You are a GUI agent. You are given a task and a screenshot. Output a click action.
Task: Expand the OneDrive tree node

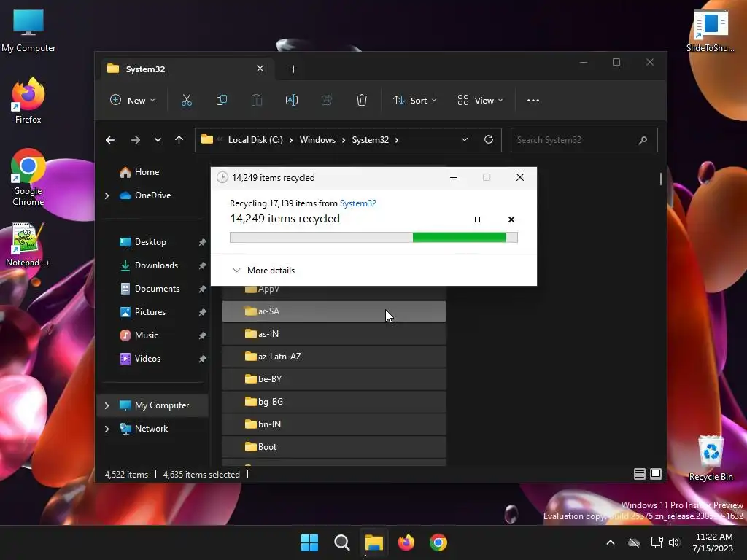click(107, 195)
